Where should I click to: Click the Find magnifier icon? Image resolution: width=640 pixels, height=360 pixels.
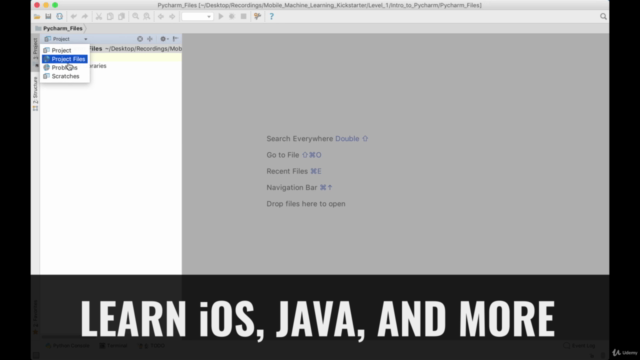(x=136, y=16)
